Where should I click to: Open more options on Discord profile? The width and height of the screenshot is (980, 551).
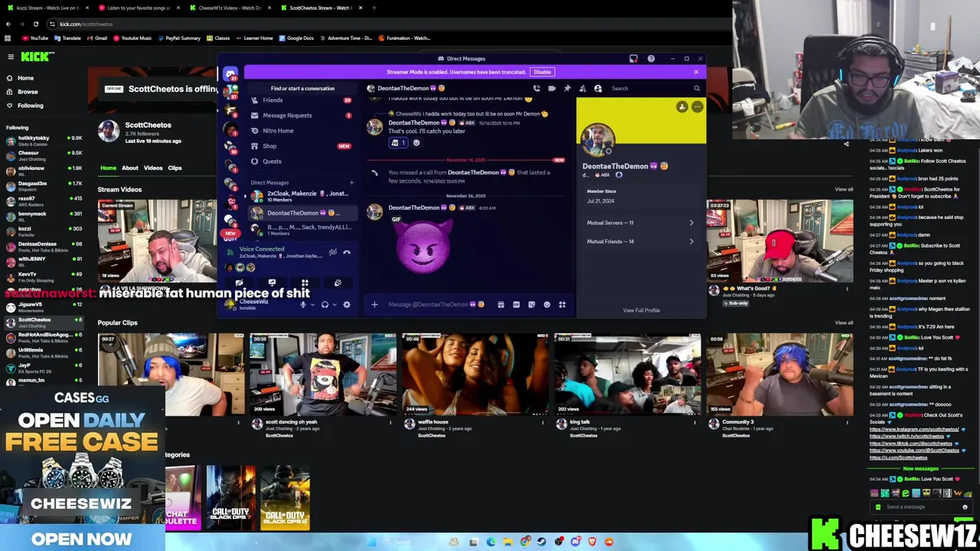(697, 107)
